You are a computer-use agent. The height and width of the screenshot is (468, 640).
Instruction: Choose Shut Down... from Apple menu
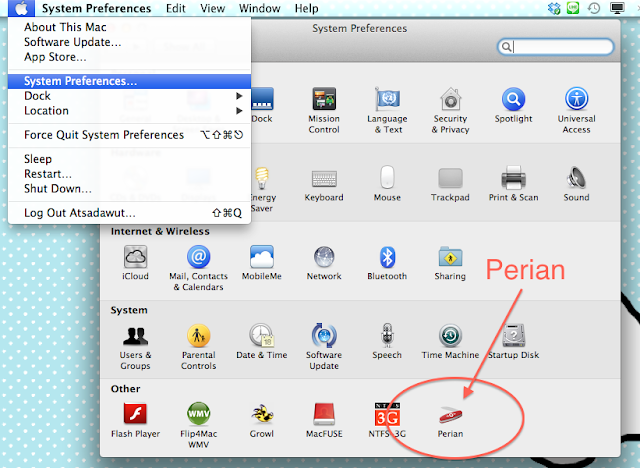pos(129,189)
